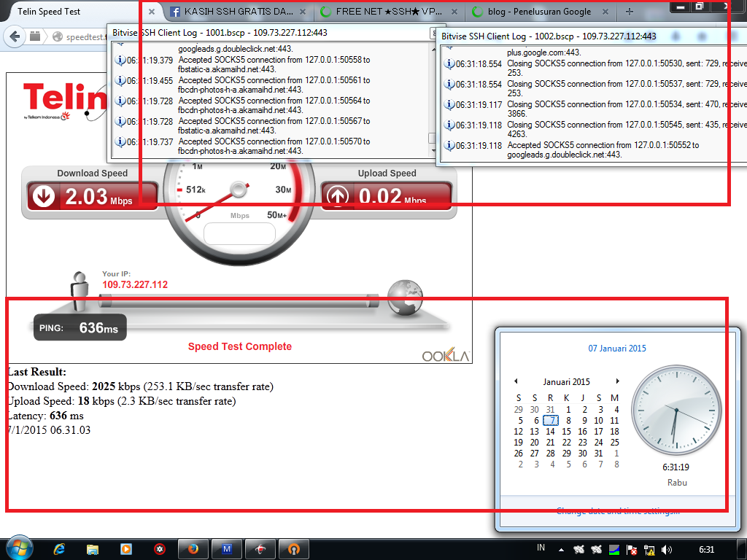The height and width of the screenshot is (560, 747).
Task: Click Change date and time settings link
Action: click(x=618, y=511)
